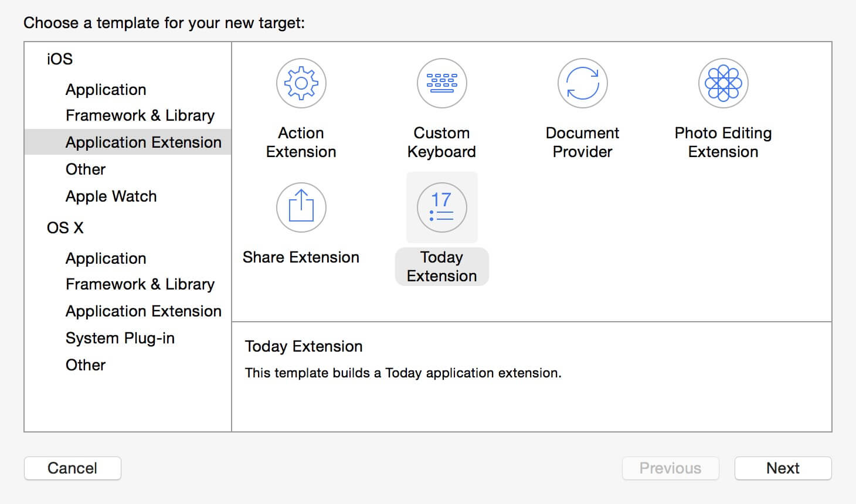
Task: Choose the Share Extension upload icon
Action: pyautogui.click(x=301, y=207)
